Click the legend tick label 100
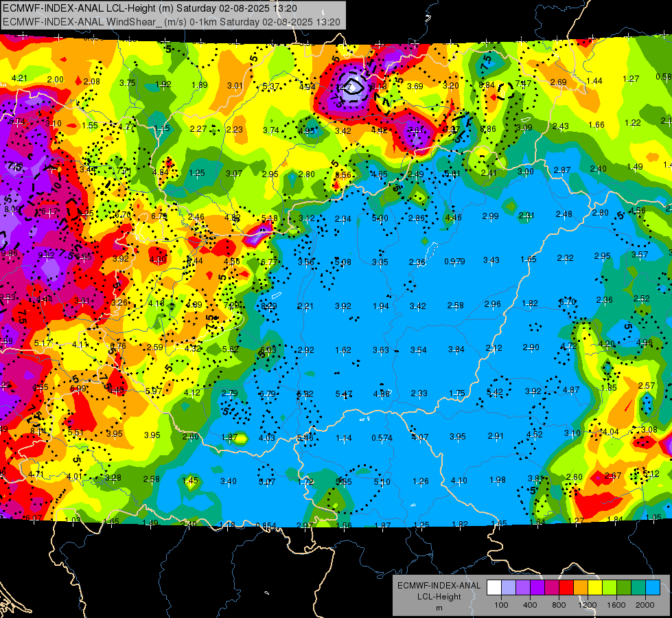Screen dimensions: 672x618 501,605
